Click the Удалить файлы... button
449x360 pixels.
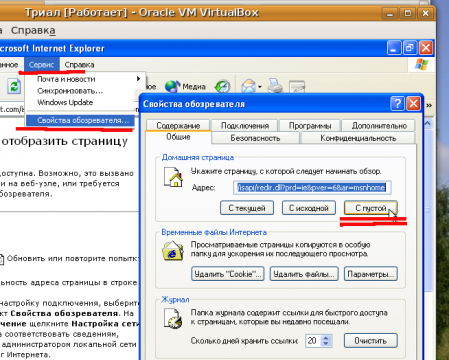[304, 274]
